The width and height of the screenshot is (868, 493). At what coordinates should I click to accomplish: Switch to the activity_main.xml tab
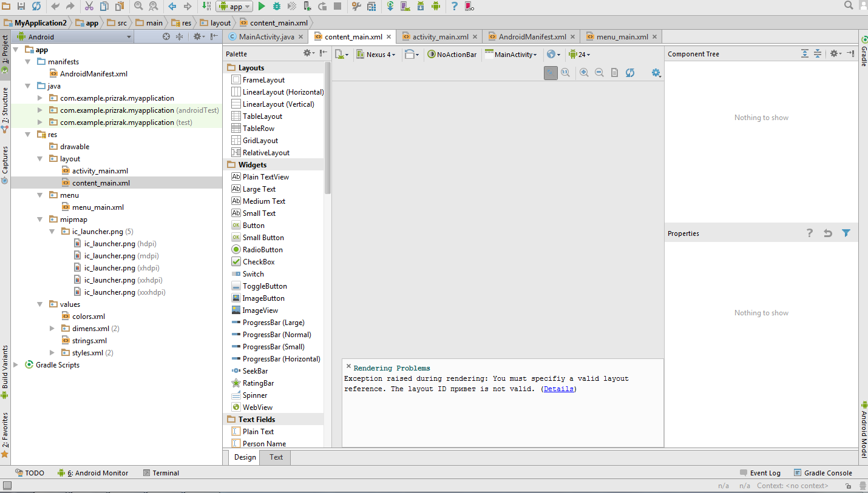pos(440,36)
